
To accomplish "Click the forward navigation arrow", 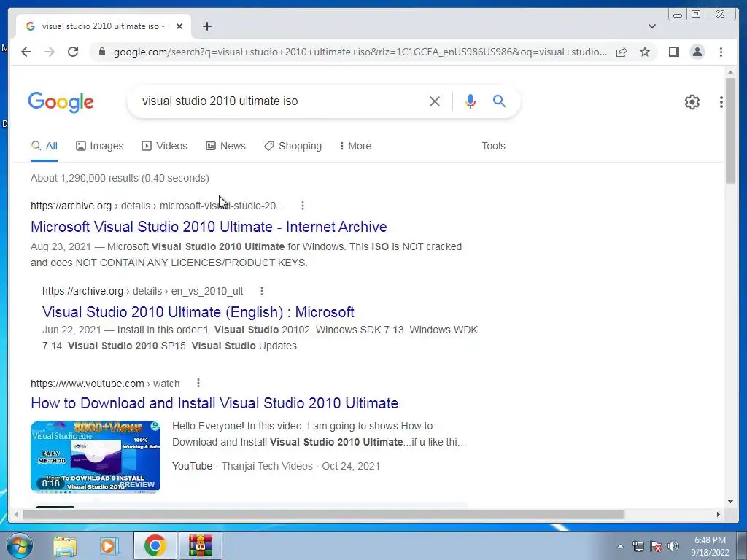I will (x=50, y=52).
